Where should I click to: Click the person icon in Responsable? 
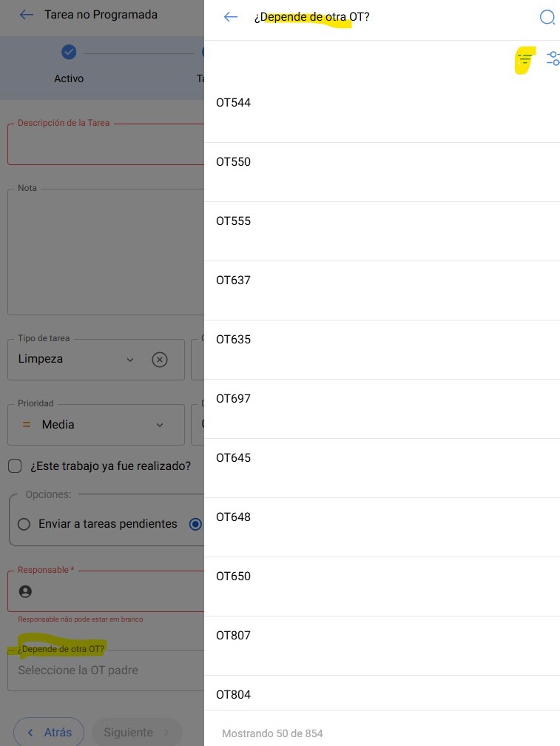26,591
